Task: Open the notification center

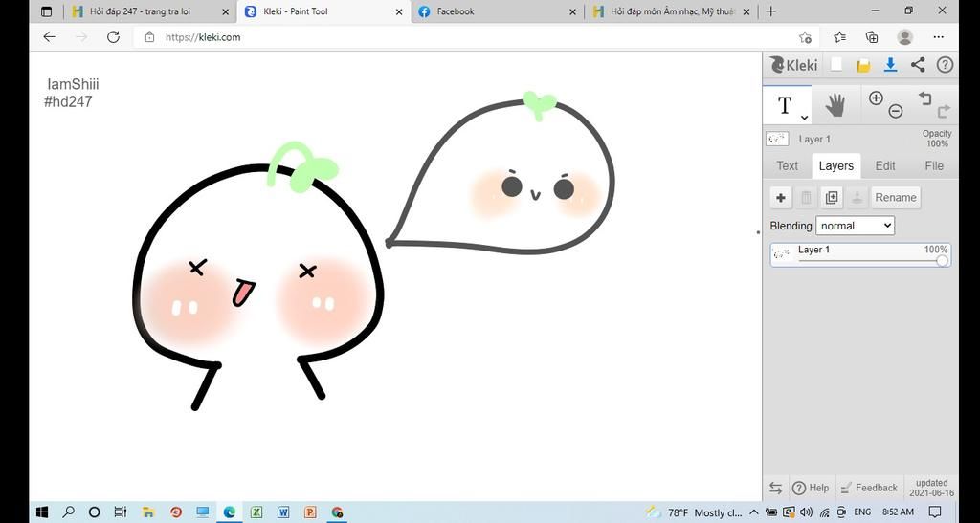Action: 934,512
